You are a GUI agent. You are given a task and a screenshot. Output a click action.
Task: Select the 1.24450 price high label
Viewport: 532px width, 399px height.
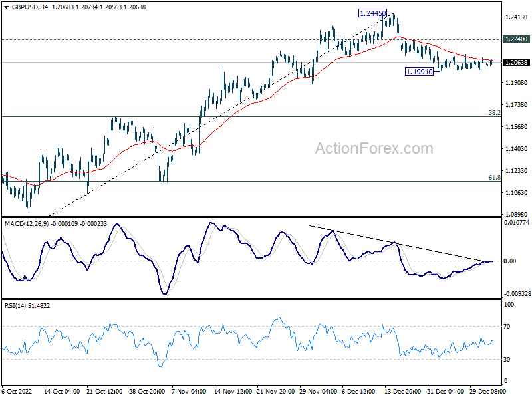(372, 13)
